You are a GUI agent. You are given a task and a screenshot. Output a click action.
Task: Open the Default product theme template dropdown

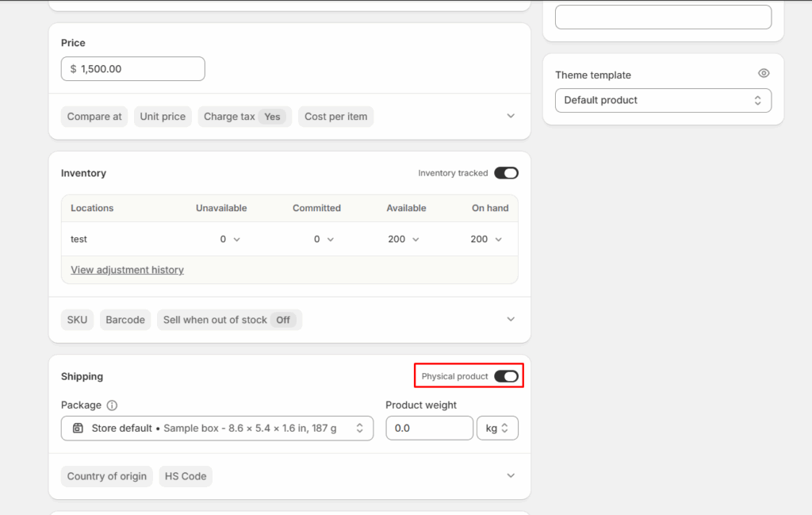[x=663, y=101]
